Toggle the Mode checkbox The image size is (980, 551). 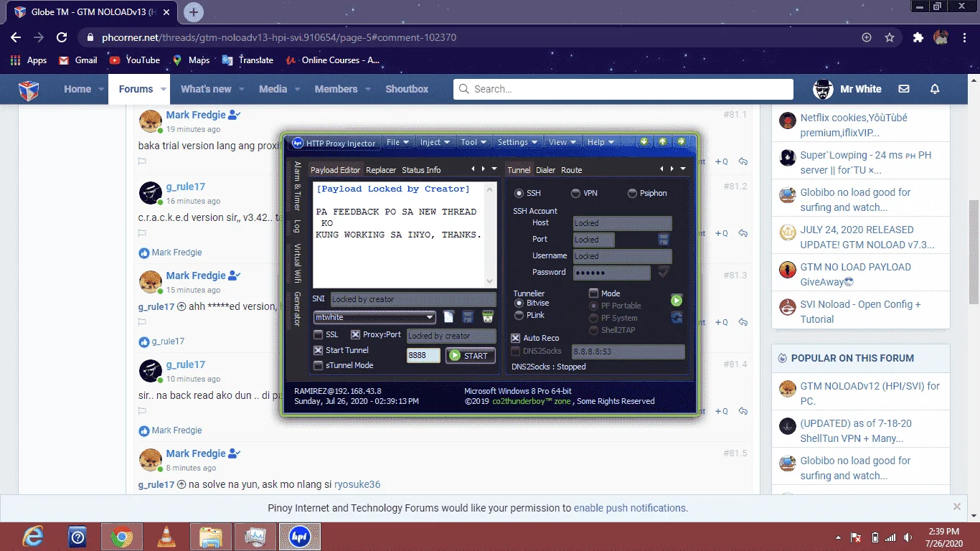[x=593, y=293]
